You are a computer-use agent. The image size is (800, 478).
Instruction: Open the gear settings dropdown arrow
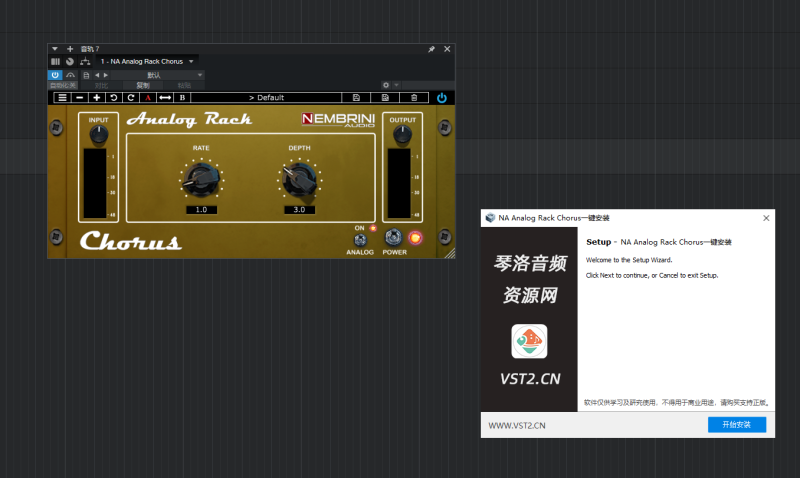click(397, 85)
